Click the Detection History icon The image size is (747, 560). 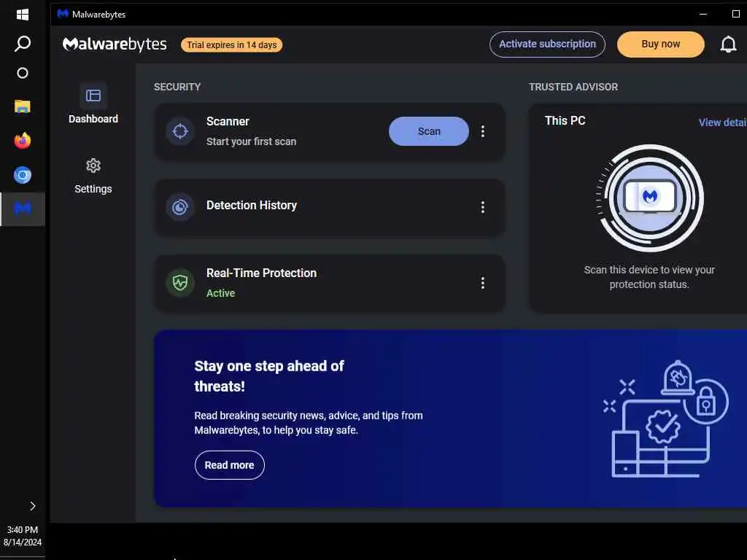pyautogui.click(x=180, y=206)
